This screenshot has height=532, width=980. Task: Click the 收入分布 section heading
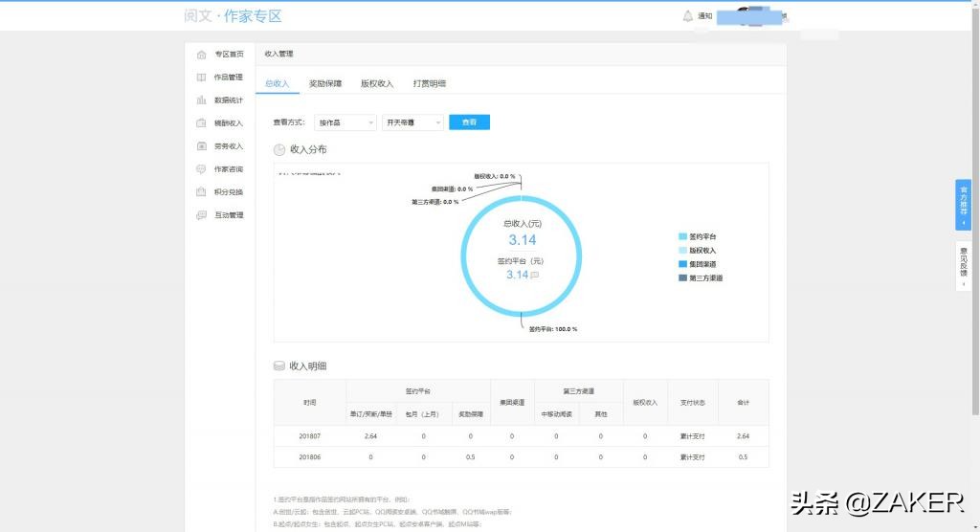point(308,150)
